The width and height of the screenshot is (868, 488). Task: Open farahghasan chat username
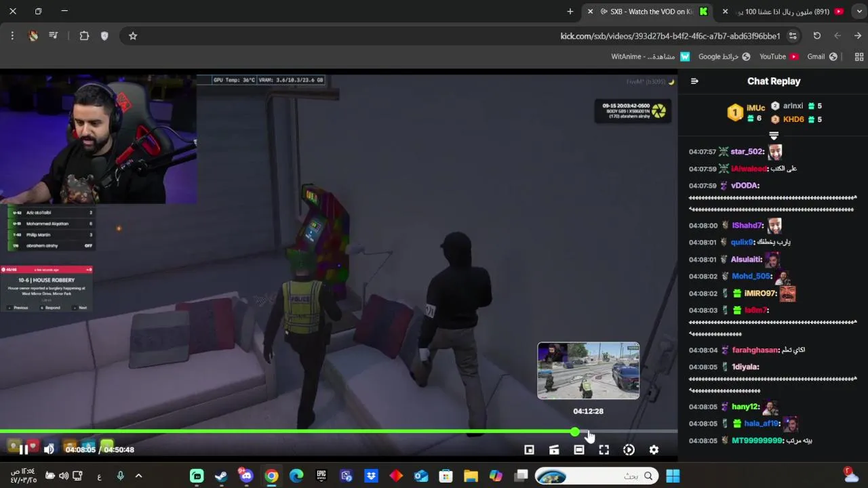point(755,350)
